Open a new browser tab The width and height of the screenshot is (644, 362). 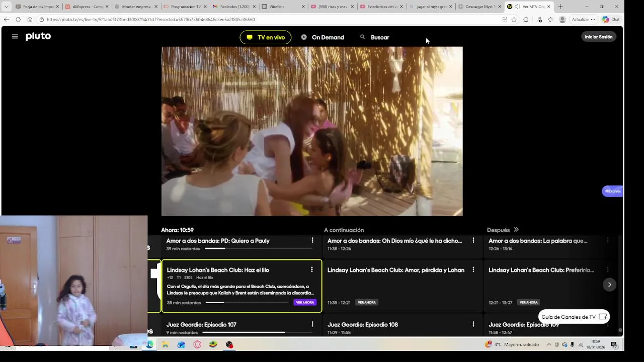pos(560,7)
